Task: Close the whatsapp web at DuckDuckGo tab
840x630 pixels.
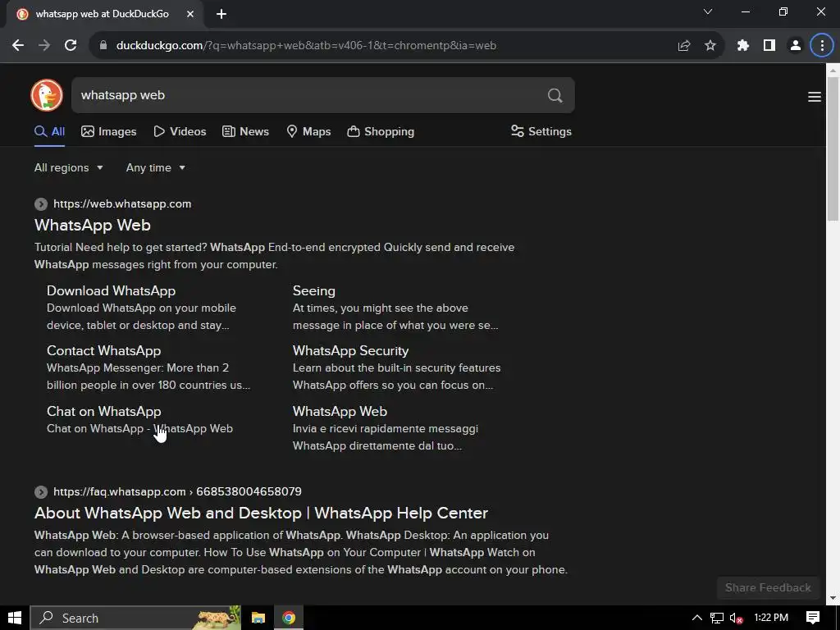Action: tap(190, 15)
